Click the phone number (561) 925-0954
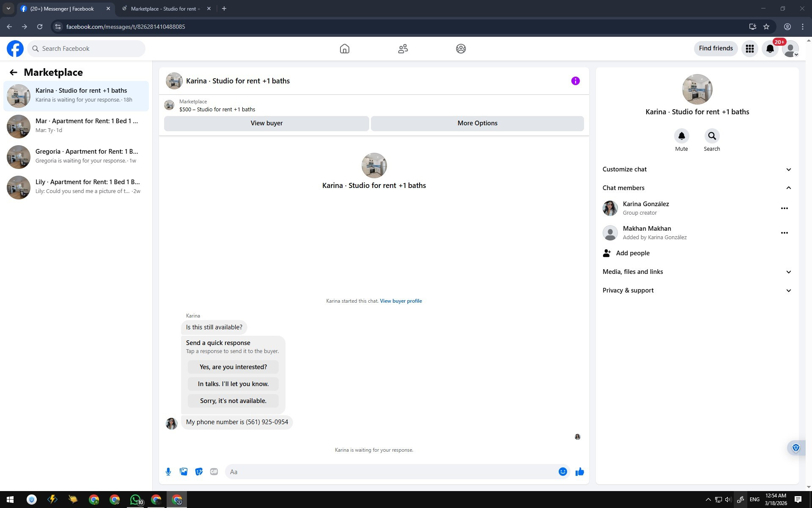 (x=267, y=422)
